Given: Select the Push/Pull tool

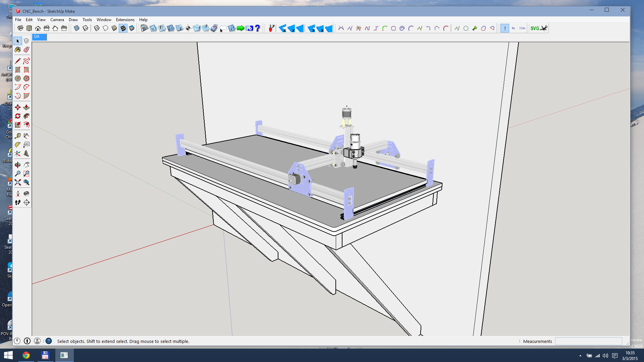Looking at the screenshot, I should pyautogui.click(x=26, y=107).
